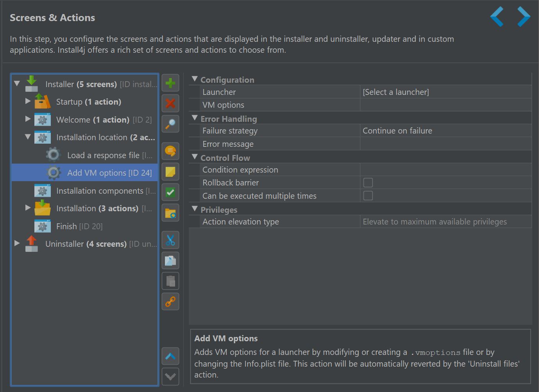The width and height of the screenshot is (539, 392).
Task: Click the Add VM options gear icon
Action: tap(54, 173)
